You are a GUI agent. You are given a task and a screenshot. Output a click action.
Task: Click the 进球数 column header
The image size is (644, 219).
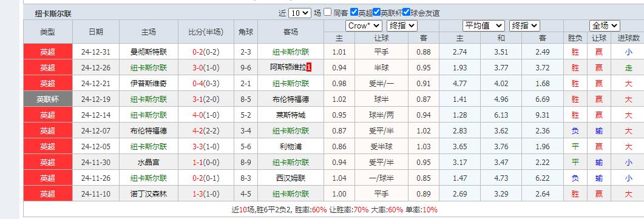tap(628, 38)
